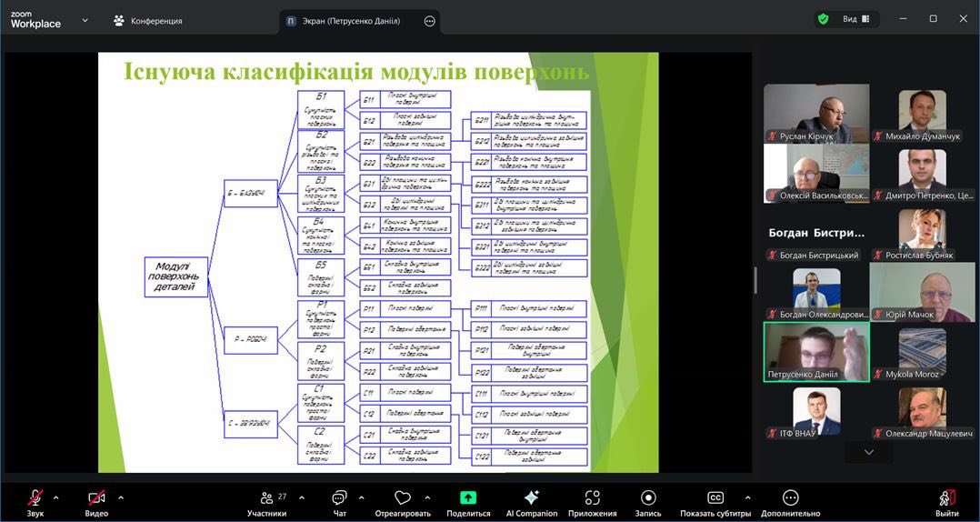Image resolution: width=980 pixels, height=522 pixels.
Task: Turn on the camera (Видео)
Action: 96,498
